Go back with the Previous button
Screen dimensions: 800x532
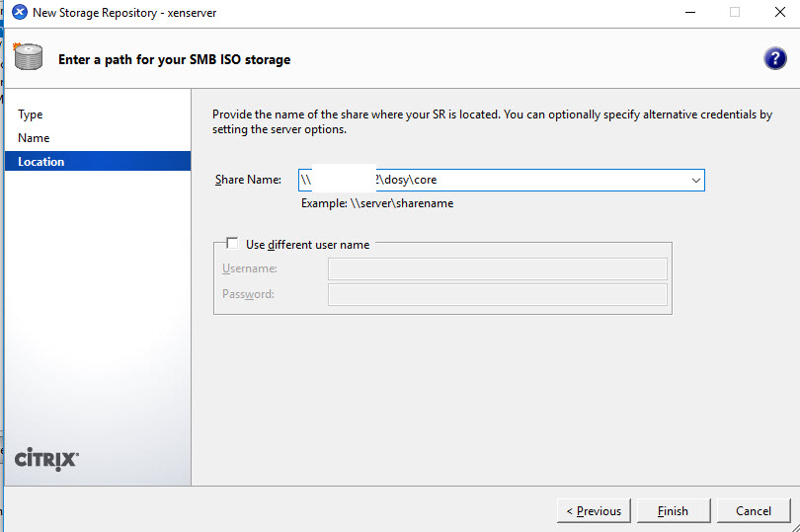tap(594, 510)
